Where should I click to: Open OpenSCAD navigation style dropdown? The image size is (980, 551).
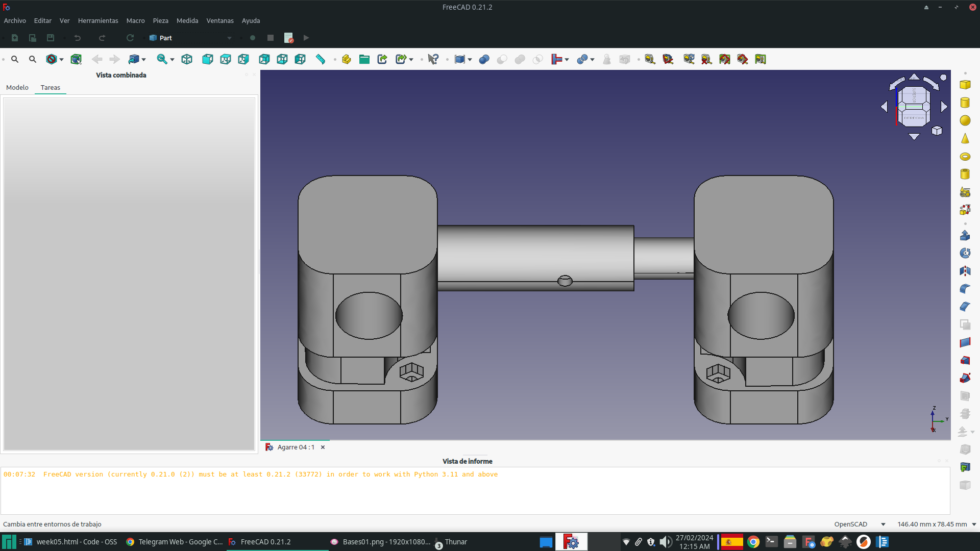(860, 524)
